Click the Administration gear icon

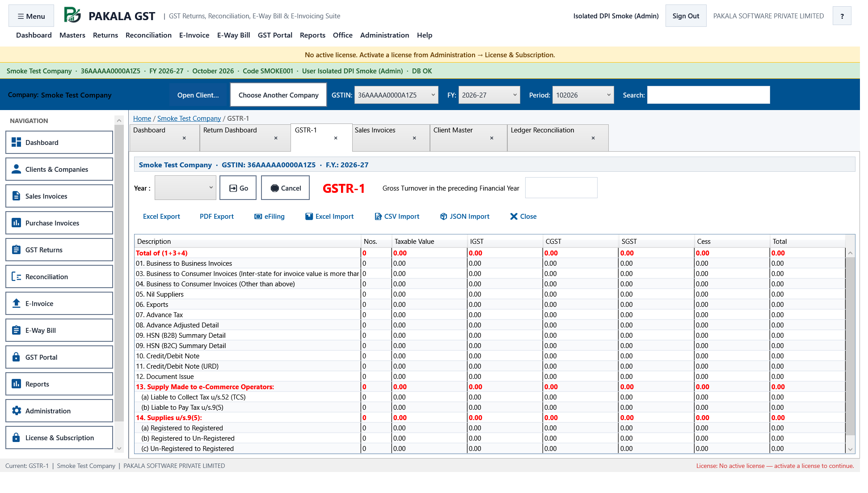(16, 411)
